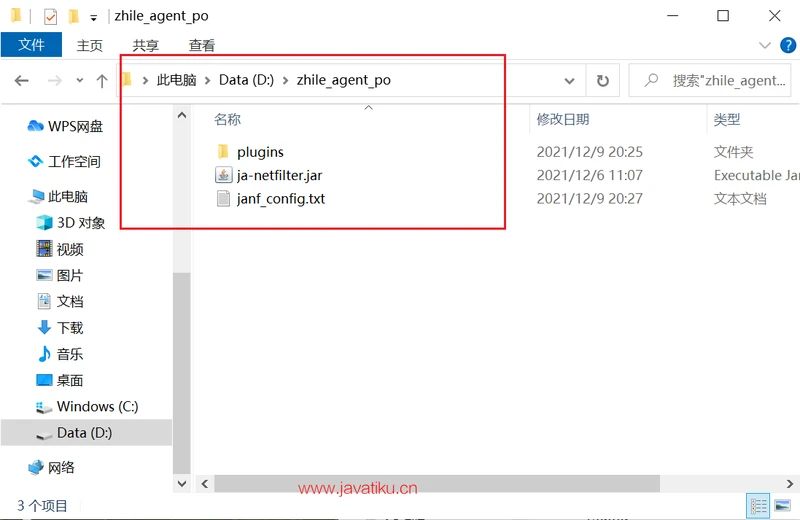
Task: Switch to the 查看 ribbon tab
Action: 202,45
